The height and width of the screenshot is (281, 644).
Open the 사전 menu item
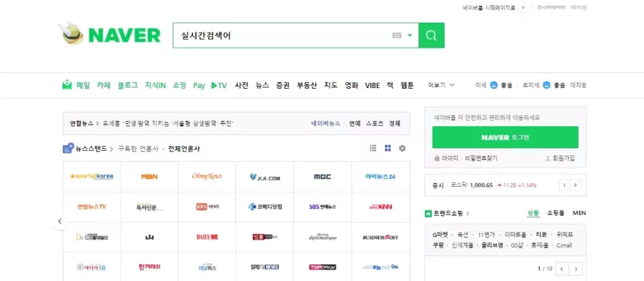click(x=241, y=85)
